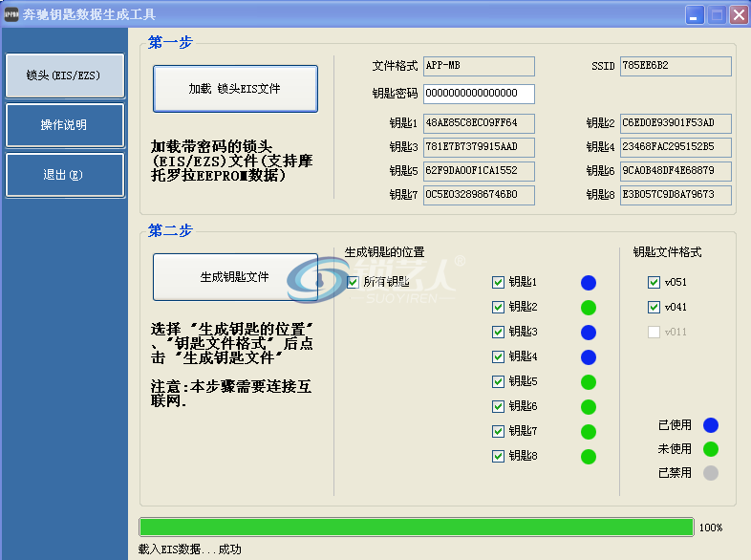751x560 pixels.
Task: Click the 100% progress label
Action: click(711, 528)
